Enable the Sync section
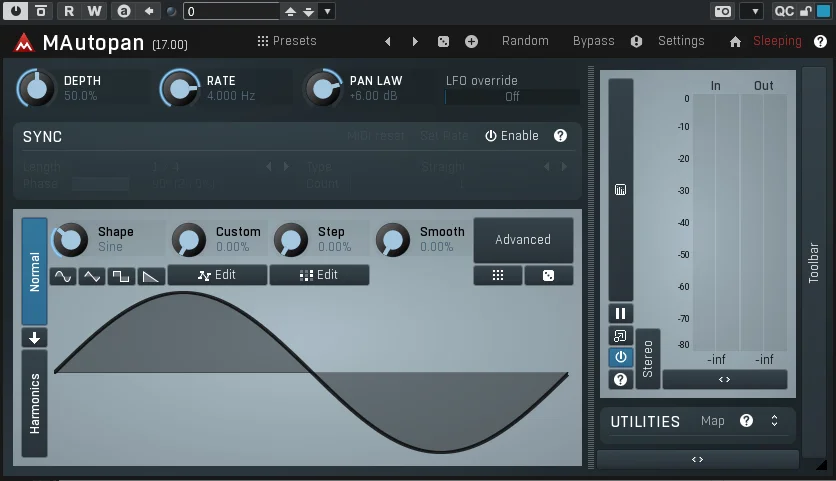The width and height of the screenshot is (836, 481). pyautogui.click(x=512, y=136)
